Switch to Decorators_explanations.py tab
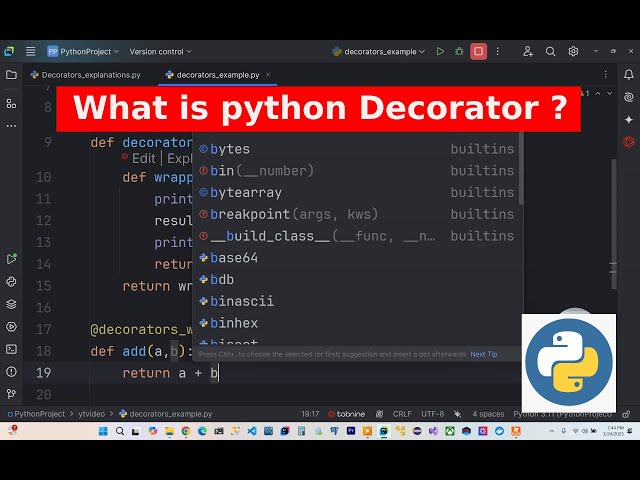 (86, 75)
